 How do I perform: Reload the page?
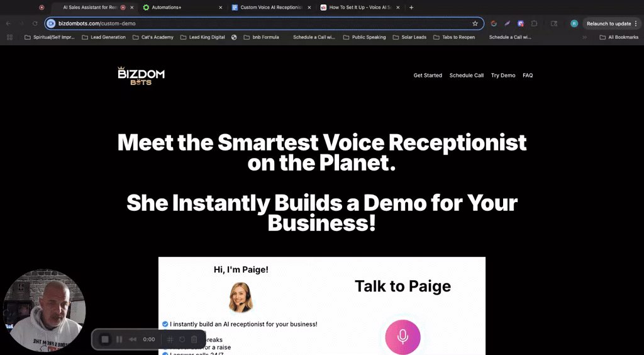(x=35, y=23)
